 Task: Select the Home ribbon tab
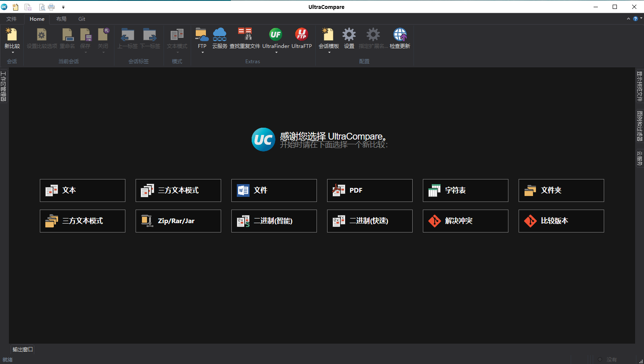pyautogui.click(x=37, y=19)
